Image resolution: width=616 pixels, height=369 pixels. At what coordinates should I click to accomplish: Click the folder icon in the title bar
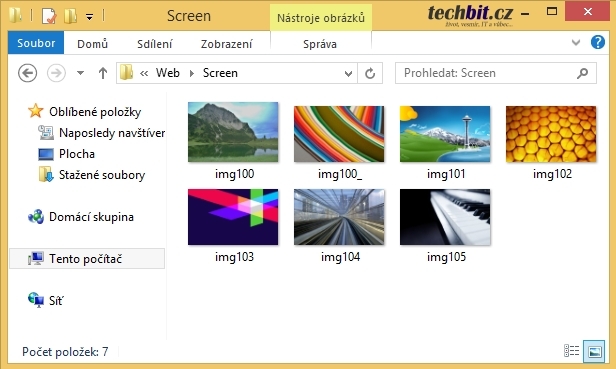tap(16, 16)
